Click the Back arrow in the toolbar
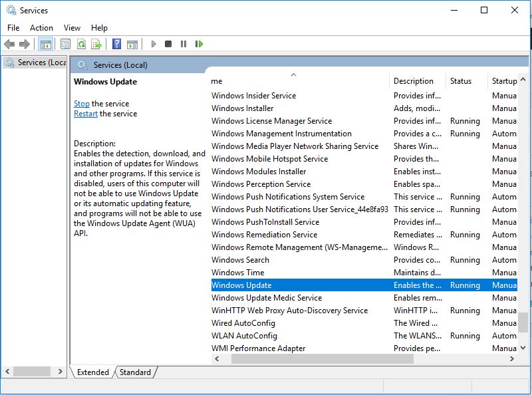 coord(9,45)
